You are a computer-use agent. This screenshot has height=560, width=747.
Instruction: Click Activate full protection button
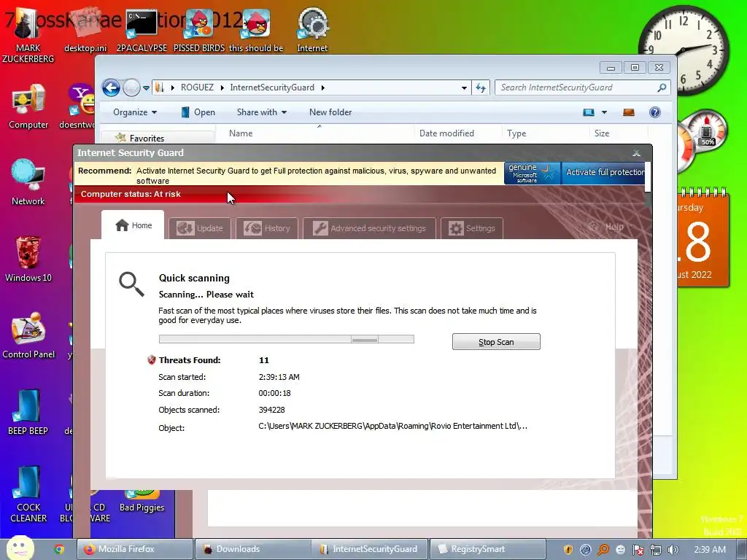click(605, 172)
